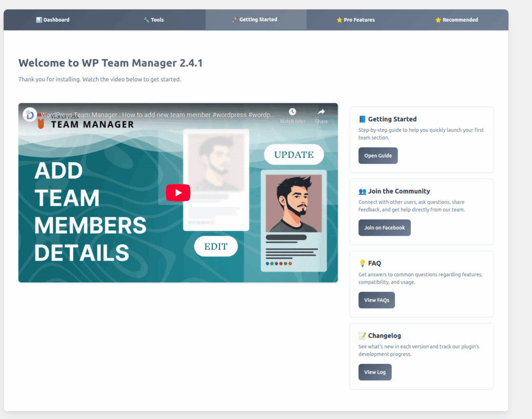Click the memo icon beside Changelog
This screenshot has width=532, height=419.
pos(362,335)
